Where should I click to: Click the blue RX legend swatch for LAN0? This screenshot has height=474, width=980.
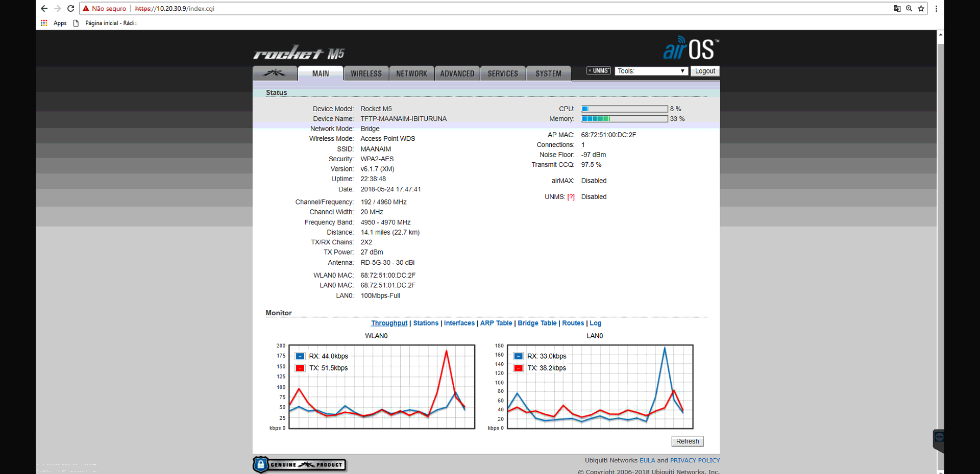coord(519,356)
